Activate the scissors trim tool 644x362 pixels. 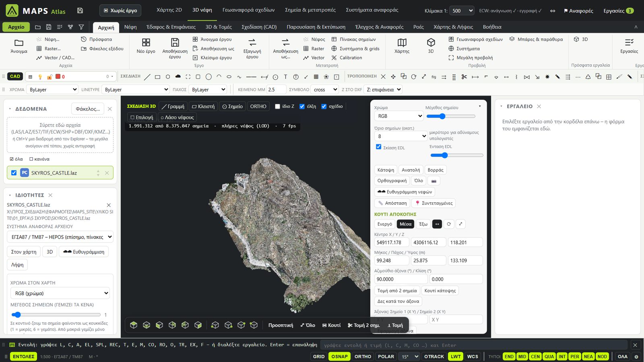pyautogui.click(x=464, y=76)
